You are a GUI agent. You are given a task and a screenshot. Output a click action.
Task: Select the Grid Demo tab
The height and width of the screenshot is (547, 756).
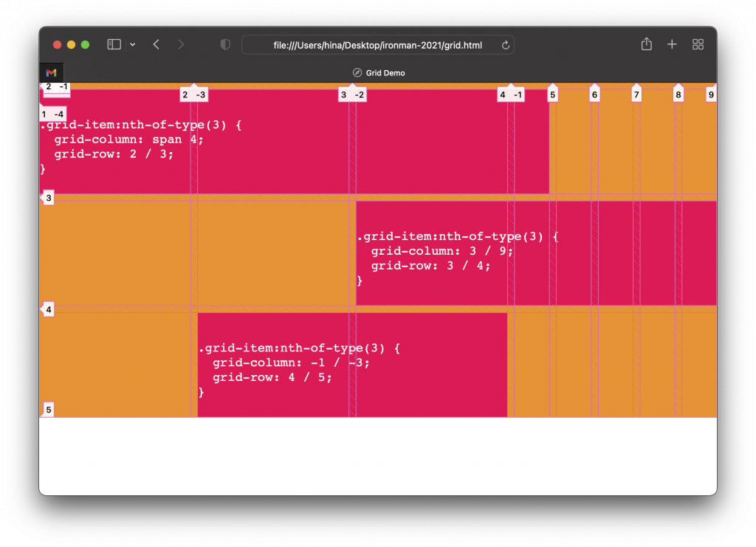pos(379,73)
